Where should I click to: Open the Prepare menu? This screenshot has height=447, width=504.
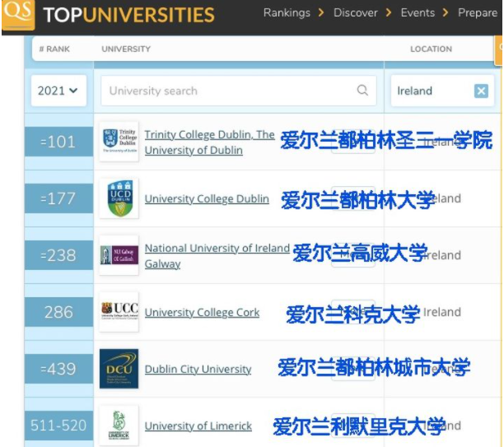478,13
